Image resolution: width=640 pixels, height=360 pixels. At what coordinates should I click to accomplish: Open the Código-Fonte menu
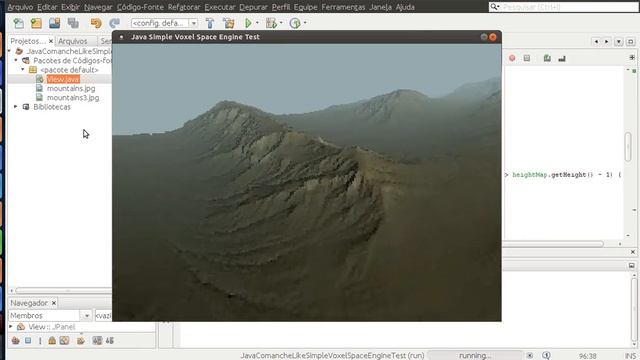pyautogui.click(x=140, y=7)
